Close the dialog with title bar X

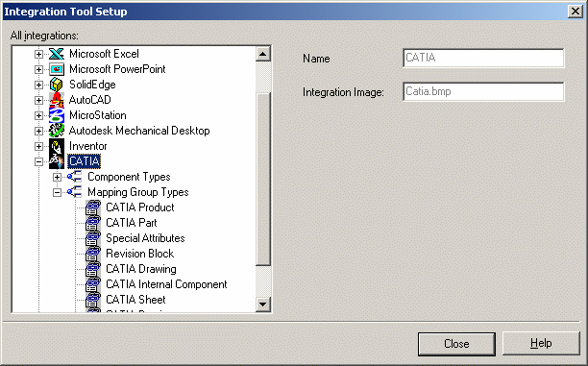575,12
